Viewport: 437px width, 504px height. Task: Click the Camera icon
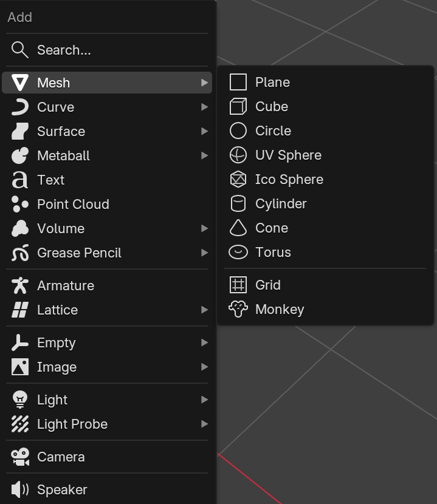[20, 457]
